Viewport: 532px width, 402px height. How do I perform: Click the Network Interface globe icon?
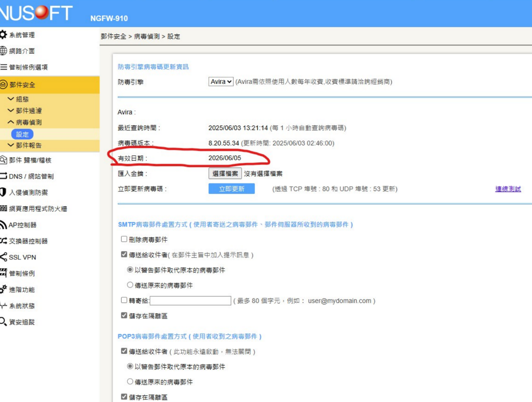click(x=4, y=51)
